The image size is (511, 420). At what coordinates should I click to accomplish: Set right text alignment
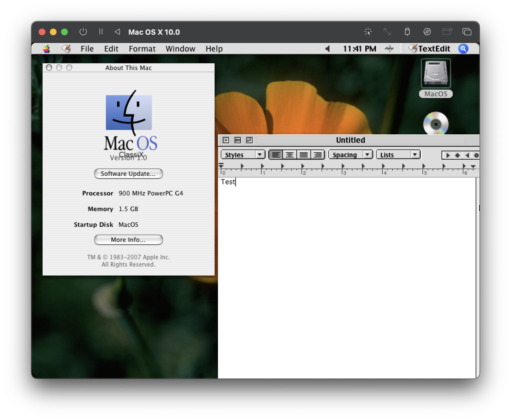point(317,155)
